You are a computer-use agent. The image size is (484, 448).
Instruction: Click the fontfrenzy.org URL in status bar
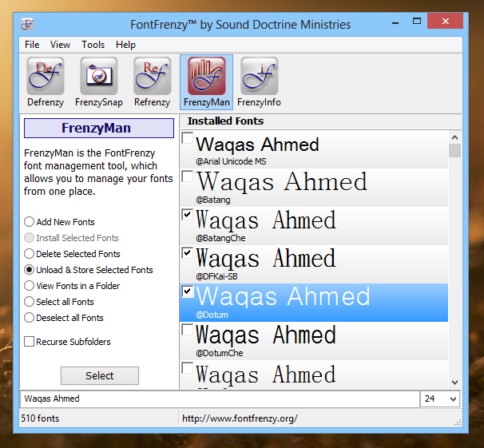240,418
